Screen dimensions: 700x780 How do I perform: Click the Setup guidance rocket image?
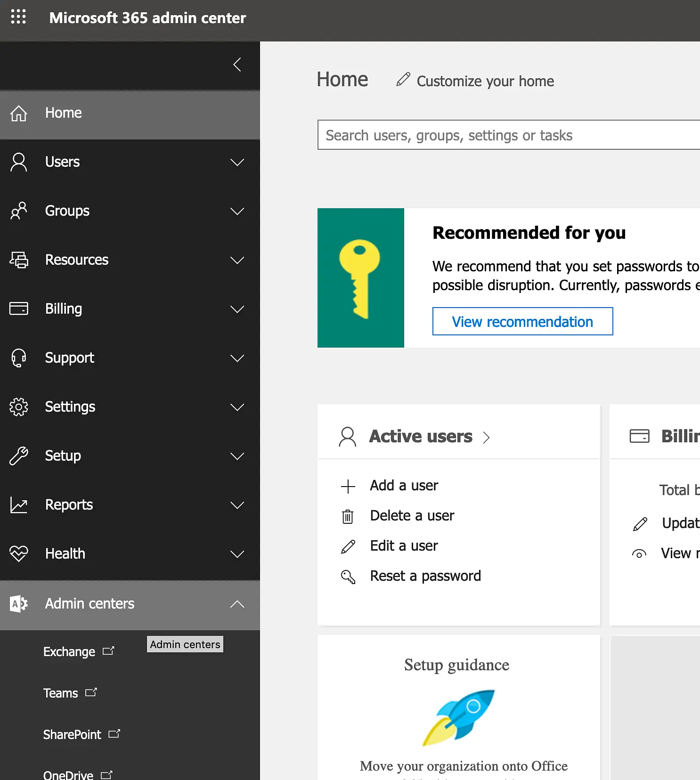tap(458, 717)
